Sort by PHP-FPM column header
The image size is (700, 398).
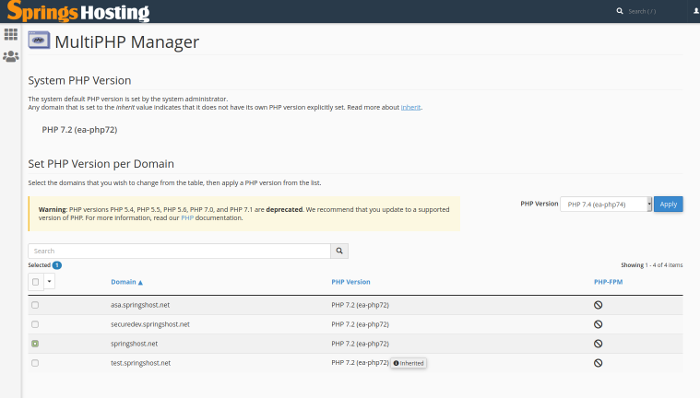click(x=608, y=282)
